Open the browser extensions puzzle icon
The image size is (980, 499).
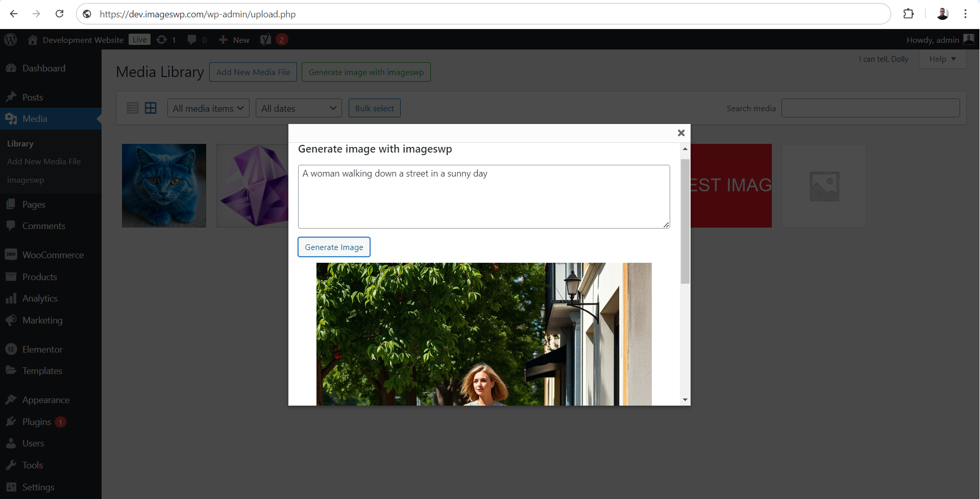(909, 14)
